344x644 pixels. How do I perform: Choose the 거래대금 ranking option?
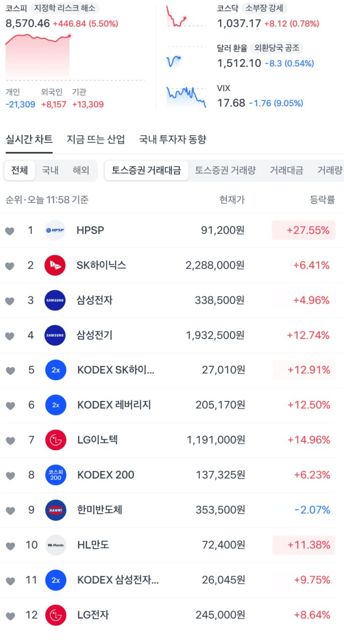pos(286,171)
